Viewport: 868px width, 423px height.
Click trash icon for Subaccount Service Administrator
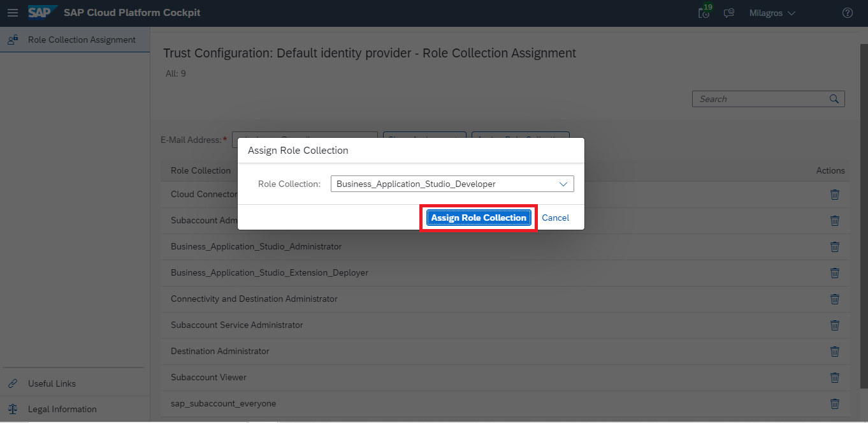tap(834, 325)
